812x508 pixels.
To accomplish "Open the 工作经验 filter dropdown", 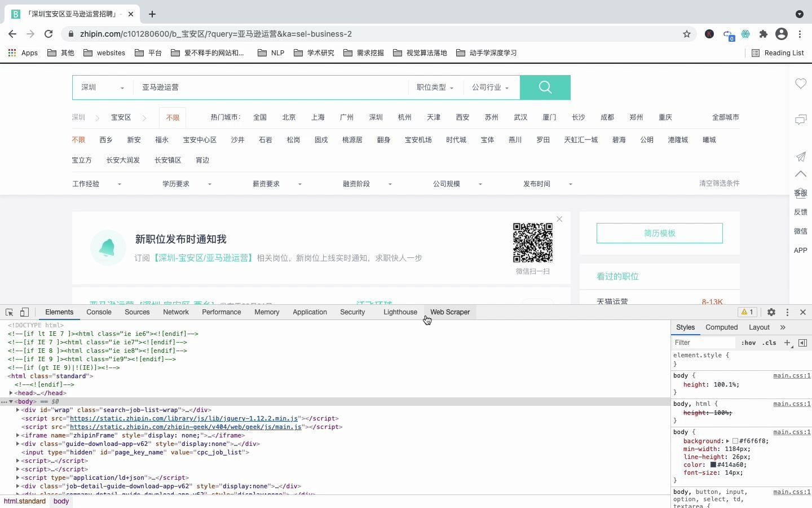I will (x=96, y=184).
